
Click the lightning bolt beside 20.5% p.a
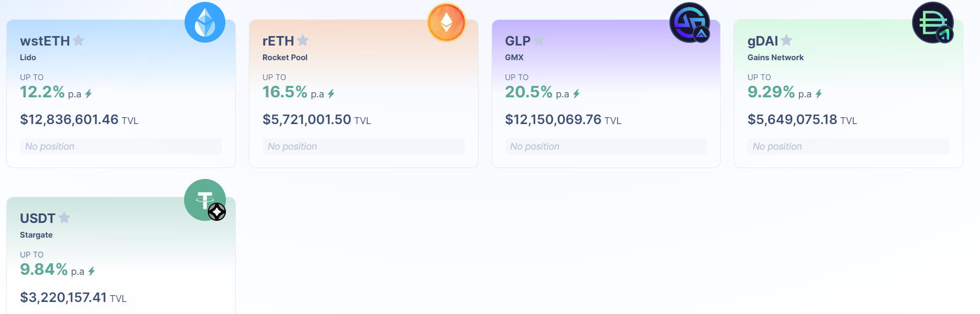click(x=576, y=94)
